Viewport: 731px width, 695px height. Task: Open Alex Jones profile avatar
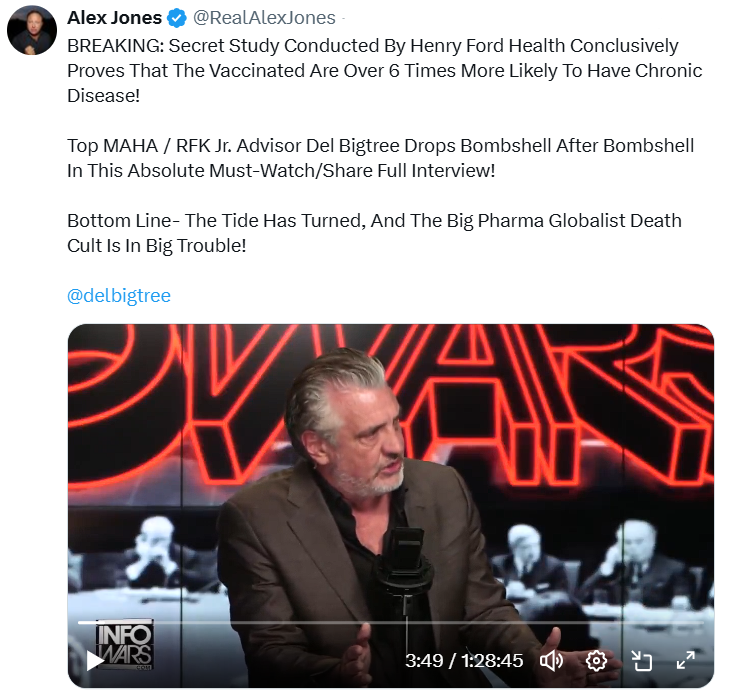coord(32,31)
